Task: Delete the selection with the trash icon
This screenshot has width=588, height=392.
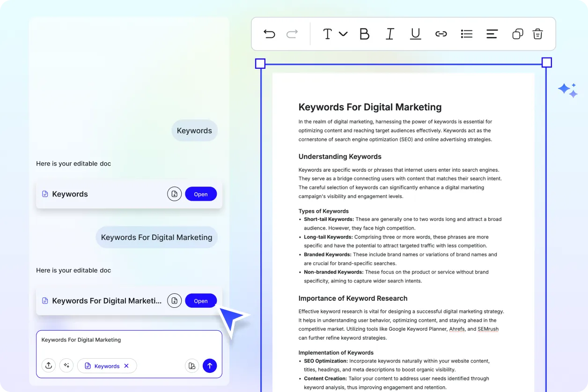Action: tap(537, 34)
